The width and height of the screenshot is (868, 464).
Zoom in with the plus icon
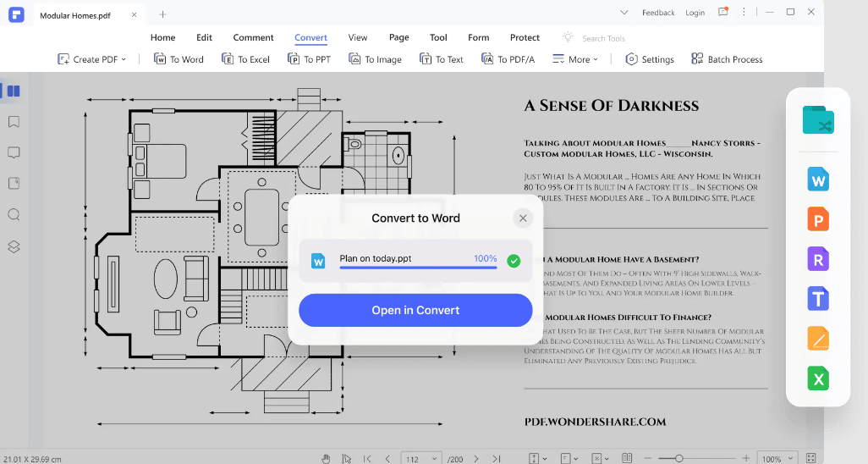pyautogui.click(x=746, y=458)
